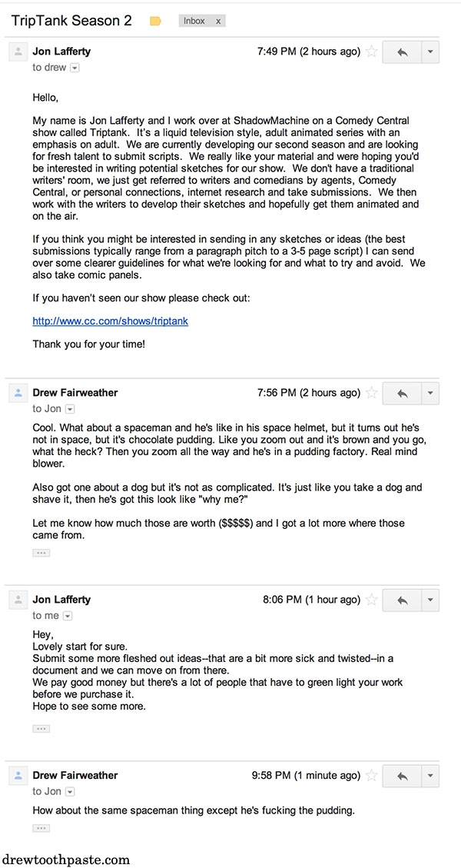Reply to Jon Lafferty's 8:06 PM email
This screenshot has width=461, height=868.
point(403,600)
